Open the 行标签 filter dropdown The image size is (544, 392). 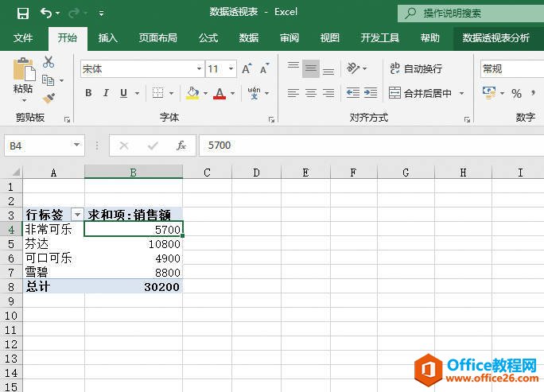[77, 215]
